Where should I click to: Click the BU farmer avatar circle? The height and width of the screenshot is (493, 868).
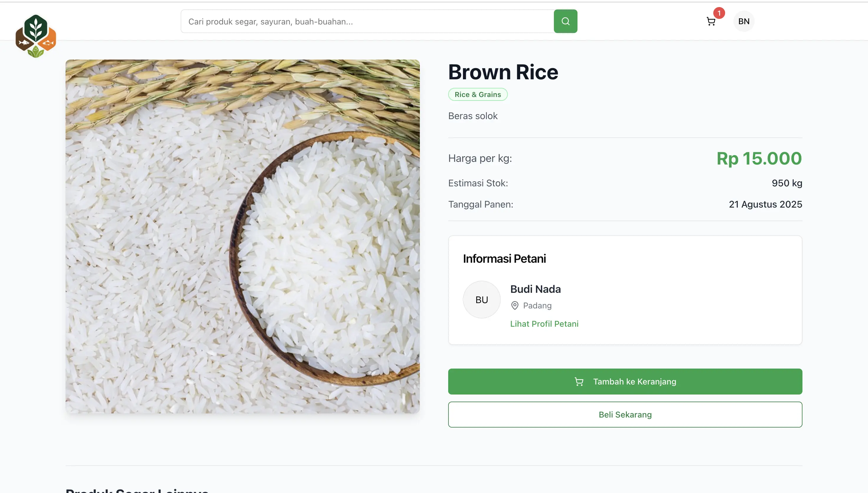coord(481,300)
